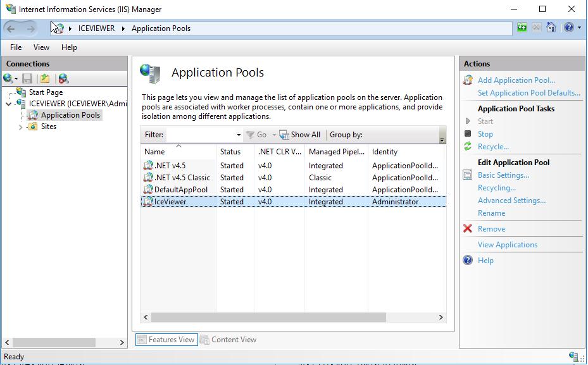Click the .NET CLR Version column header
Screen dimensions: 588x365
point(279,152)
